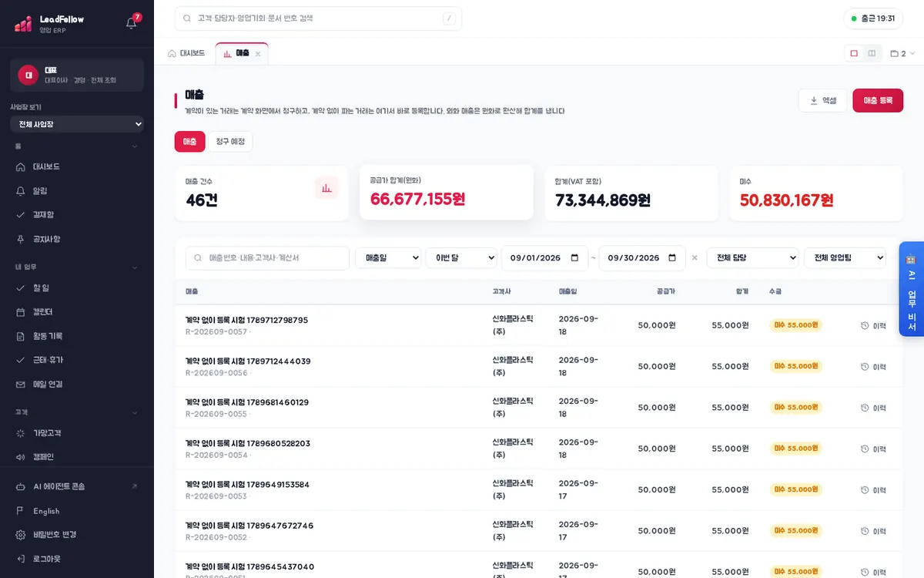Image resolution: width=924 pixels, height=578 pixels.
Task: Click the 로그아웃 exit icon
Action: (21, 558)
